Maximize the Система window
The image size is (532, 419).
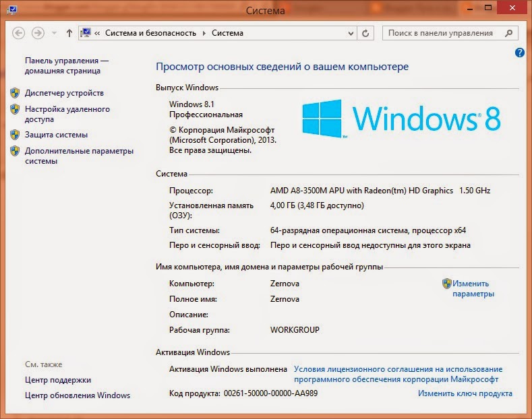[x=488, y=8]
